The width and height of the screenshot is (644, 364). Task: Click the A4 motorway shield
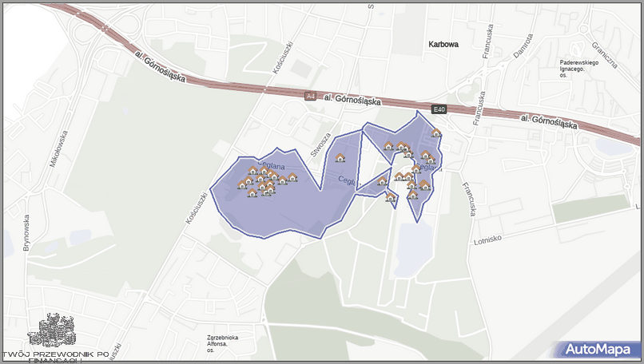(x=310, y=97)
